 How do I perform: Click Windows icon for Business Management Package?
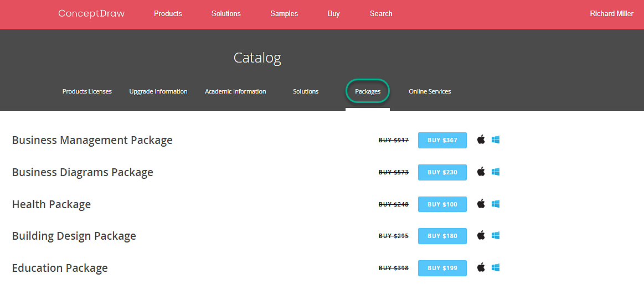(496, 140)
